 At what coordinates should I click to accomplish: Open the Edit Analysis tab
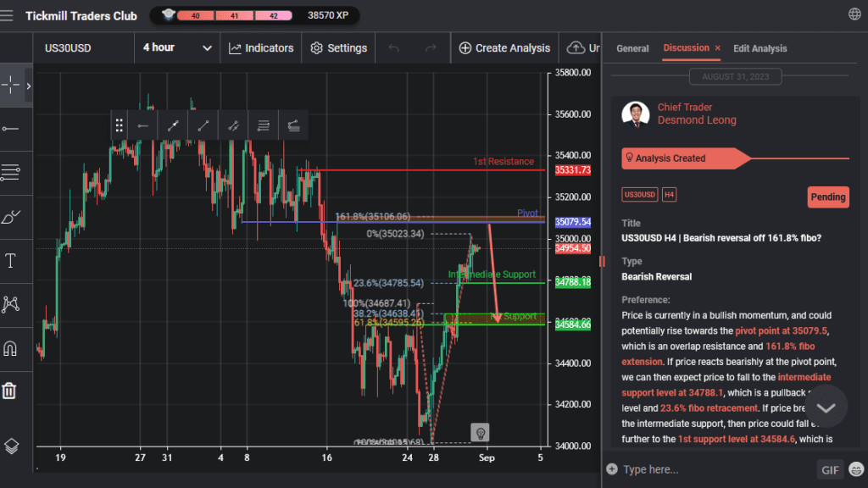click(x=759, y=48)
